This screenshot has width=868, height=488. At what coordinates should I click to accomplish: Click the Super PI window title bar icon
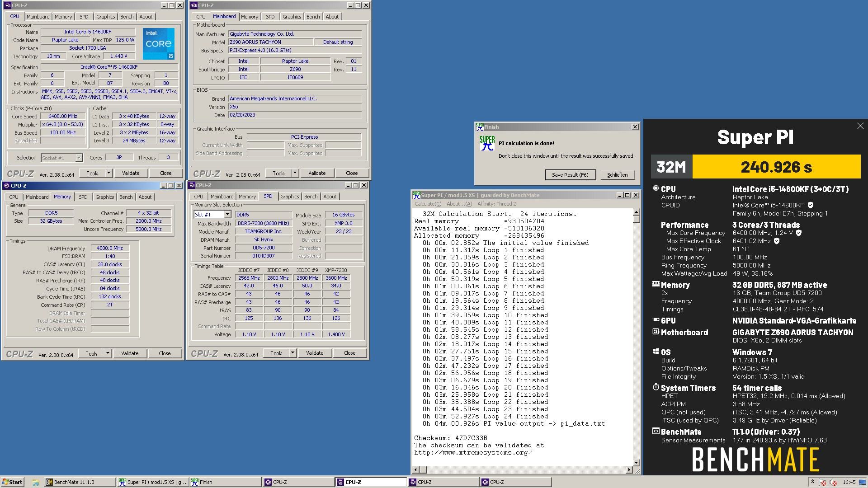pos(416,195)
